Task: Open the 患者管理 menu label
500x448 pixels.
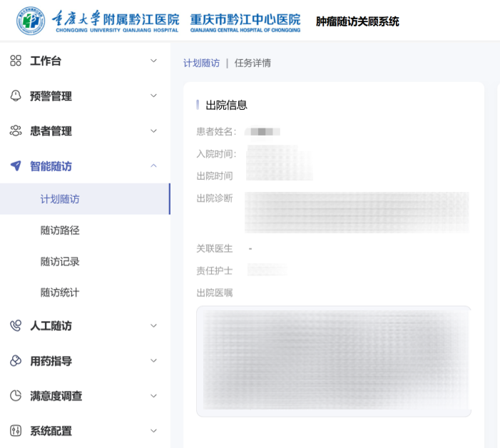Action: [51, 131]
